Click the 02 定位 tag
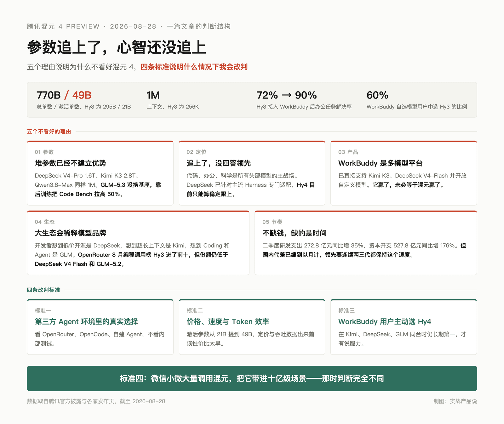The height and width of the screenshot is (424, 504). (x=197, y=152)
